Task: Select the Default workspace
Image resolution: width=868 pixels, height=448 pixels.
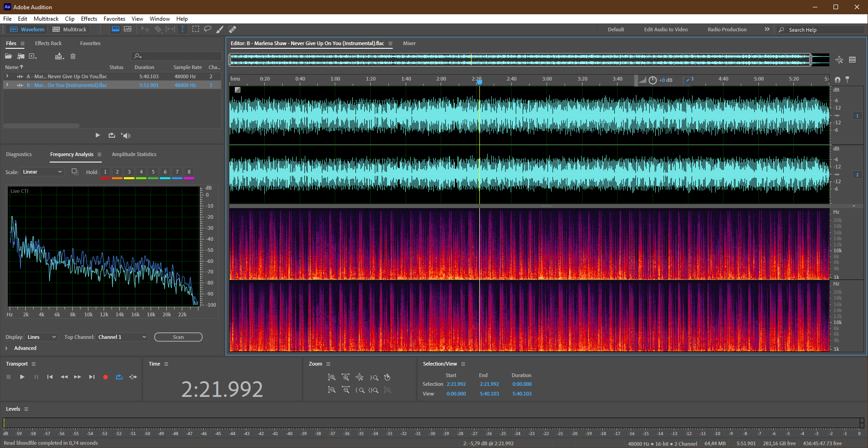Action: (616, 29)
